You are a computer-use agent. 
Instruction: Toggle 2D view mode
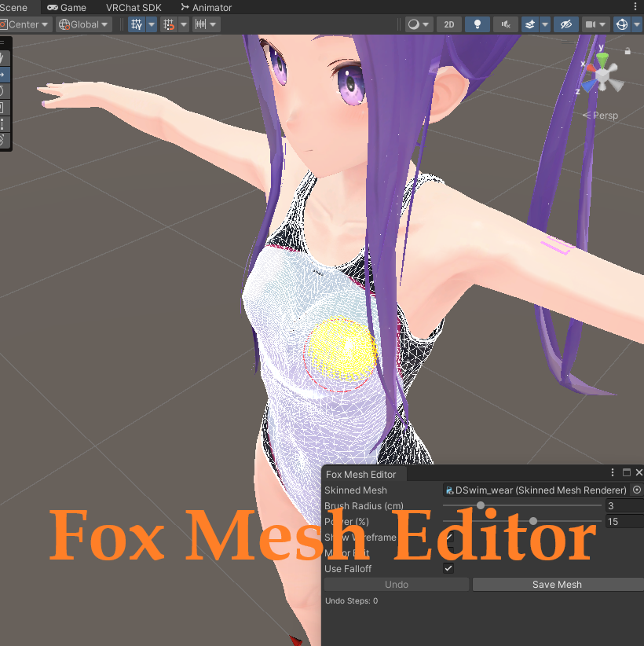449,24
